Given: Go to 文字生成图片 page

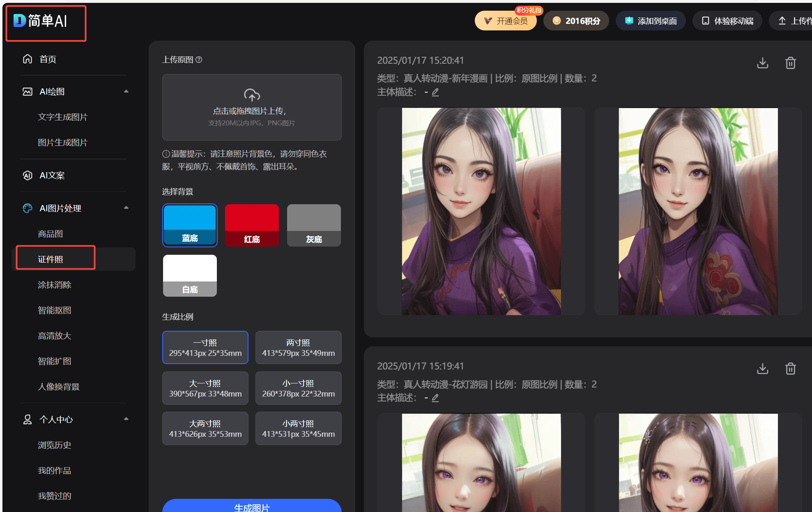Looking at the screenshot, I should pos(63,117).
